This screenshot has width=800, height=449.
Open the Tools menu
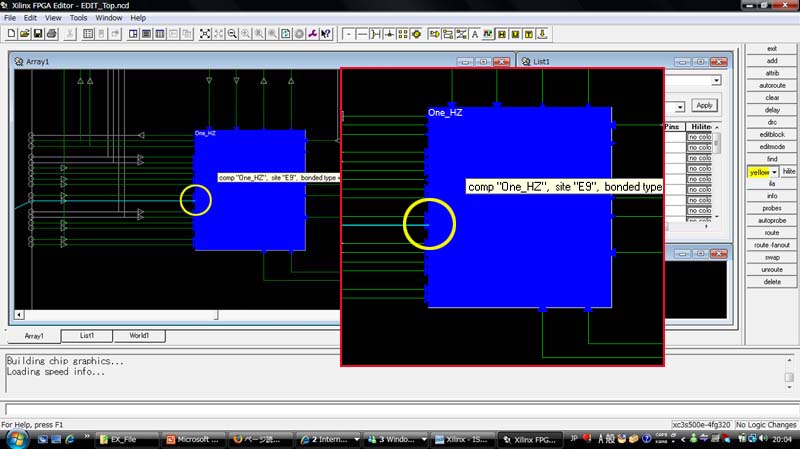pos(78,18)
